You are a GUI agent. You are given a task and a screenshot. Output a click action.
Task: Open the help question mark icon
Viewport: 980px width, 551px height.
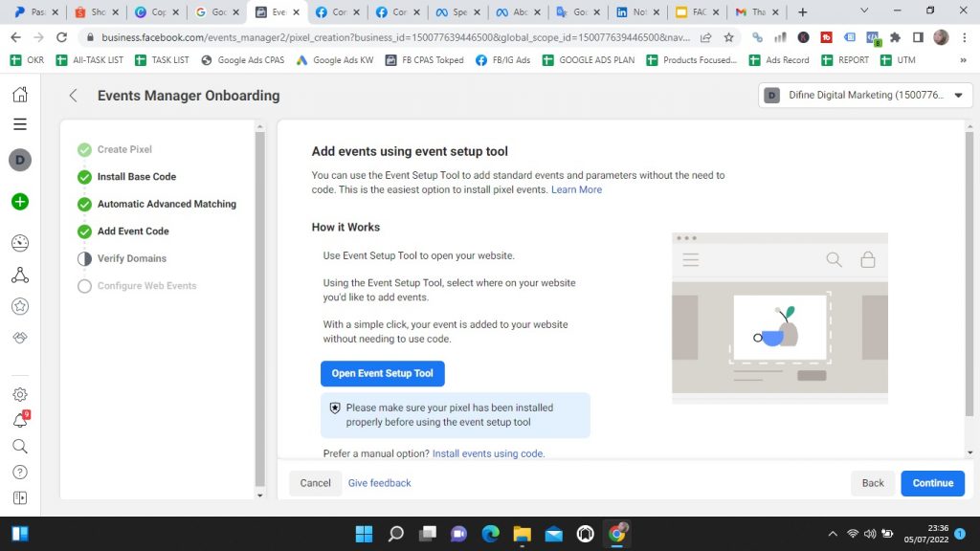19,472
